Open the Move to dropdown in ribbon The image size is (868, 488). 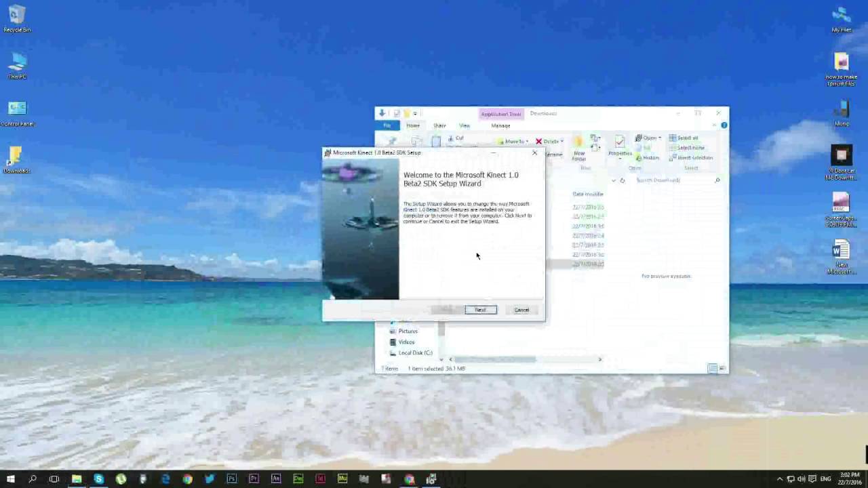point(513,142)
